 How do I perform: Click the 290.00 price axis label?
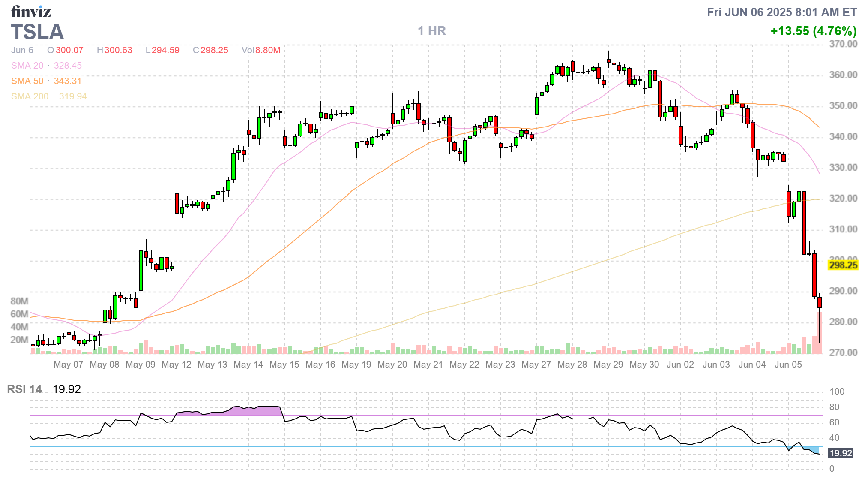point(843,291)
